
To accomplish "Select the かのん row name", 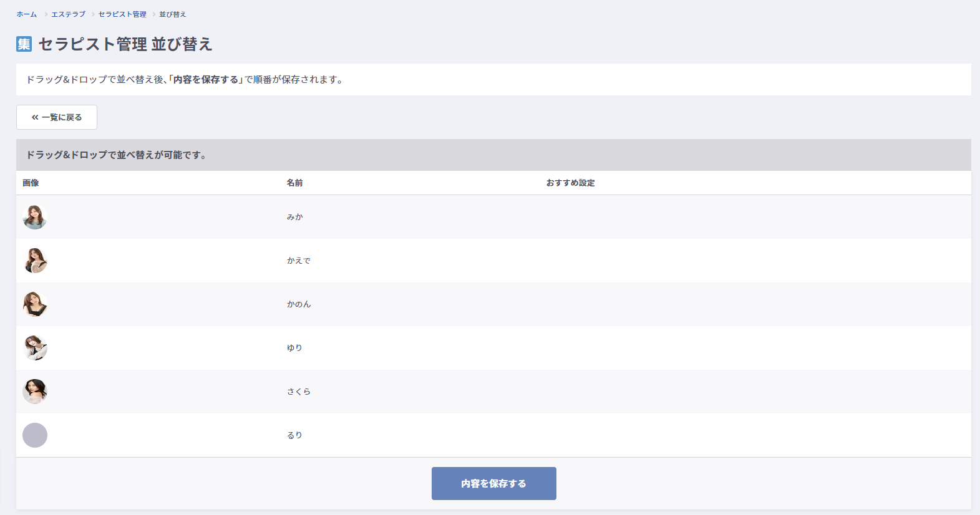I will tap(298, 304).
